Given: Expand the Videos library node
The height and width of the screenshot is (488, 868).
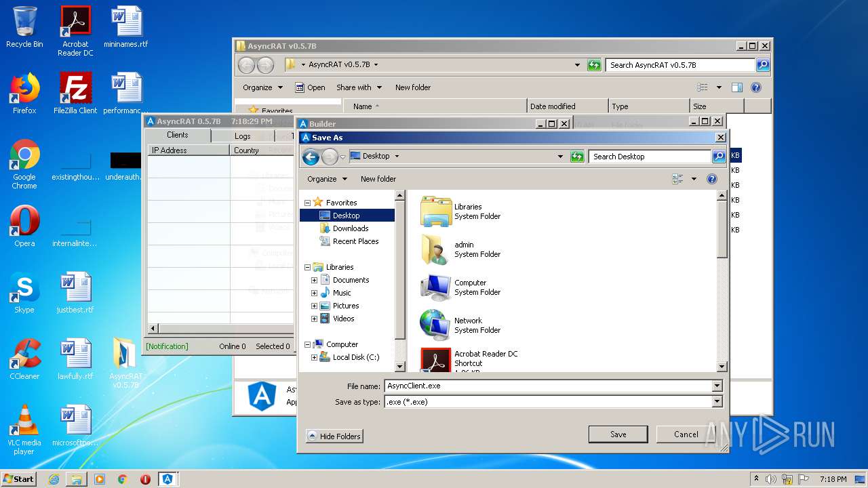Looking at the screenshot, I should point(314,319).
